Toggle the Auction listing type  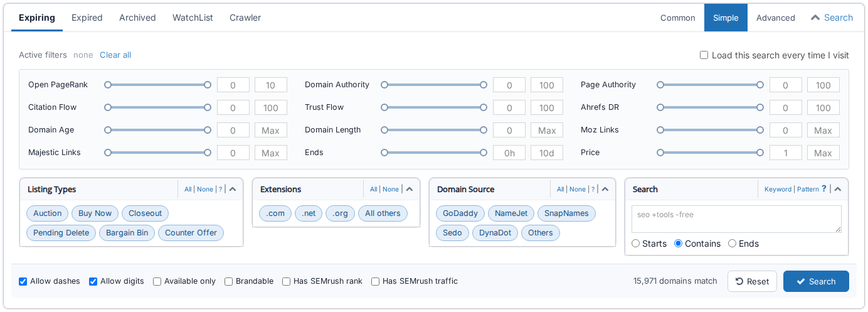point(48,213)
